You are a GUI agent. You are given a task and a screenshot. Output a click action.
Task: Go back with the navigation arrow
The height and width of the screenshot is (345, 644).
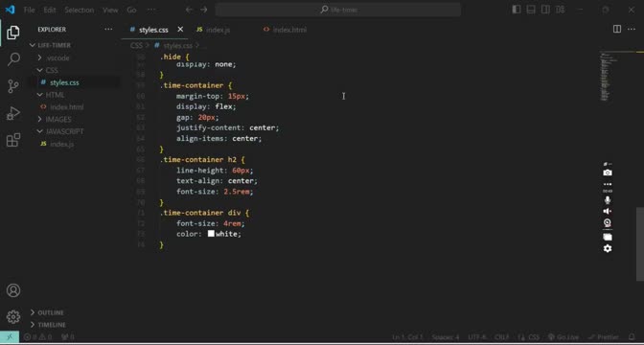[x=189, y=10]
